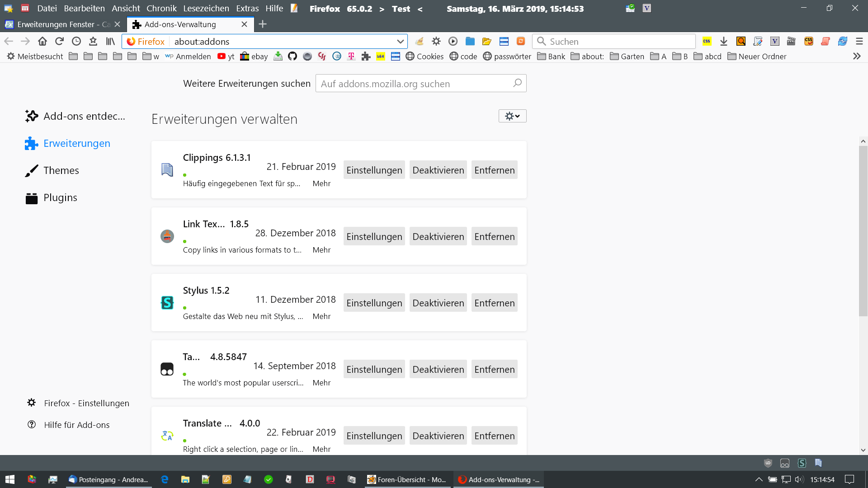Viewport: 868px width, 488px height.
Task: Open Firefox - Einstellungen link
Action: pos(86,403)
